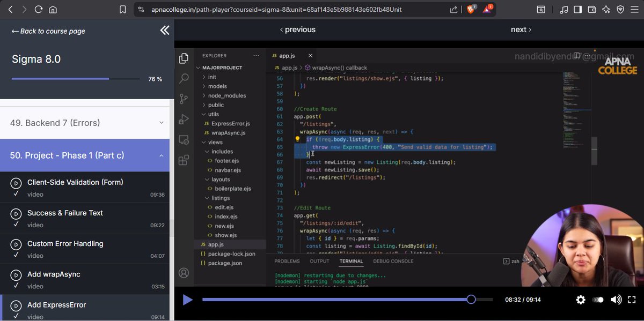The width and height of the screenshot is (644, 321).
Task: Open the video player settings gear
Action: tap(581, 300)
